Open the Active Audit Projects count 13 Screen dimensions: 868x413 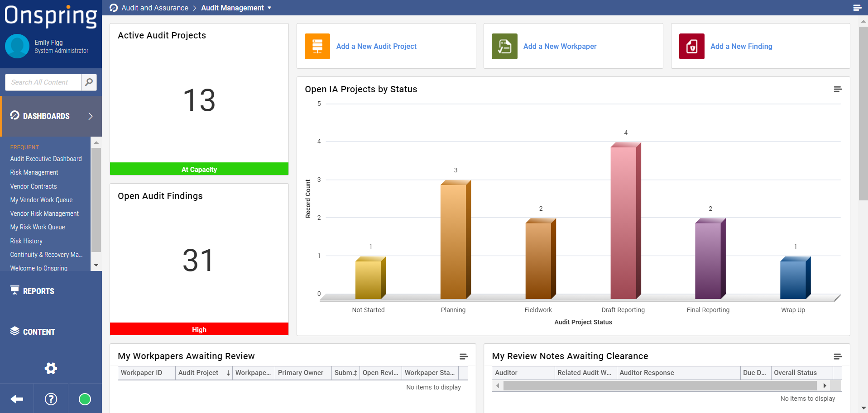[199, 100]
